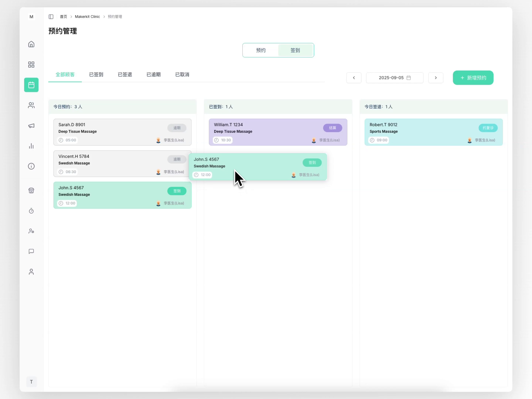
Task: Switch to the 已签退 tab
Action: (125, 75)
